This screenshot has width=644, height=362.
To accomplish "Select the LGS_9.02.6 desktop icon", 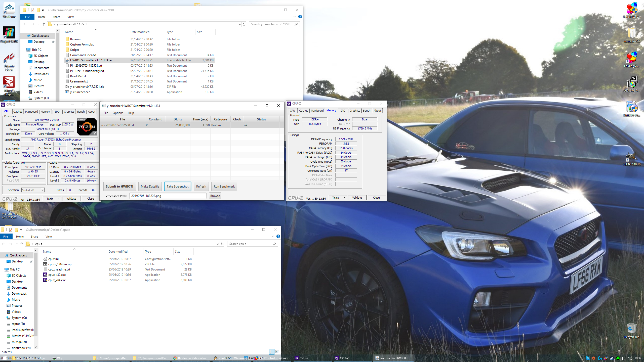I will pyautogui.click(x=632, y=84).
